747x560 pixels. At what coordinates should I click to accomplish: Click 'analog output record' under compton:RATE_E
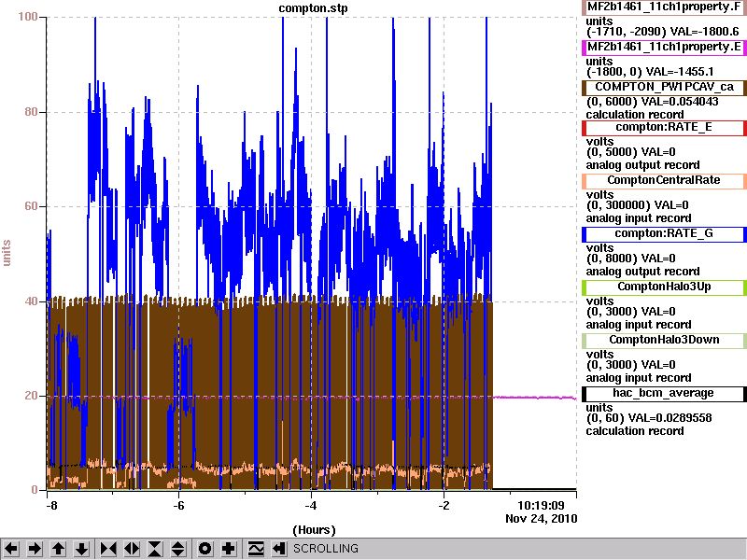642,165
